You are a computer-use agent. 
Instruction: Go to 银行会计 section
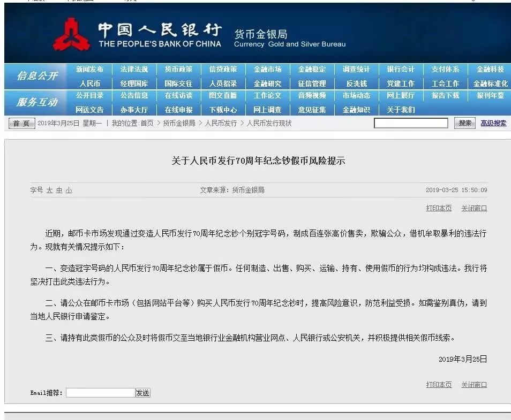(401, 70)
